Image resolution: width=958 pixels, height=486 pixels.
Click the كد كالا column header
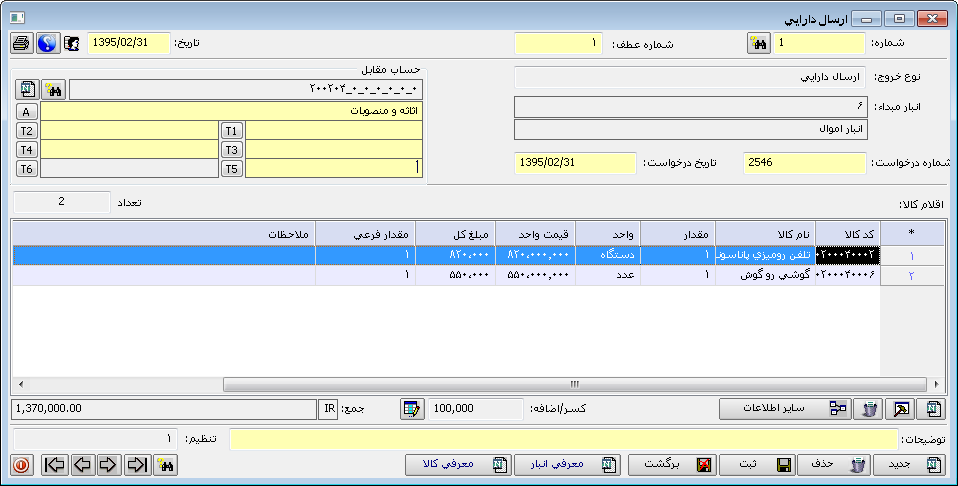[848, 234]
